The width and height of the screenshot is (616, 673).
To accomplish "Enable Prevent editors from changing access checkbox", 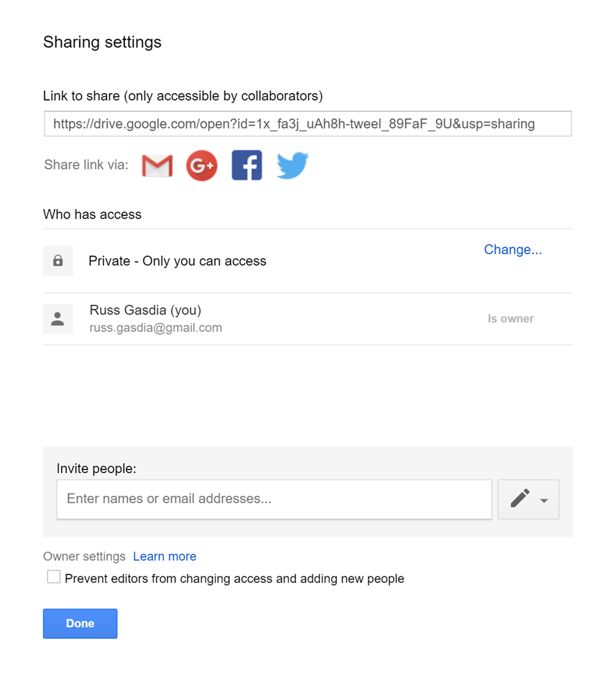I will click(53, 577).
